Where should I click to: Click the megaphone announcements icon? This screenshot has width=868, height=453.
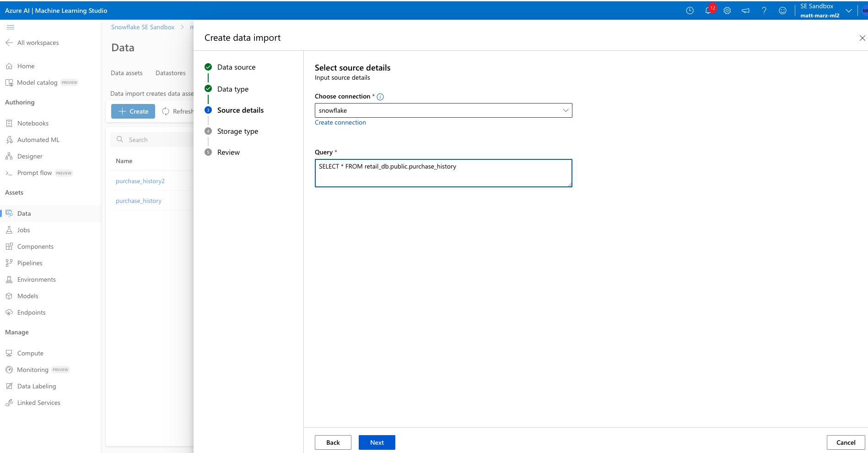[745, 11]
